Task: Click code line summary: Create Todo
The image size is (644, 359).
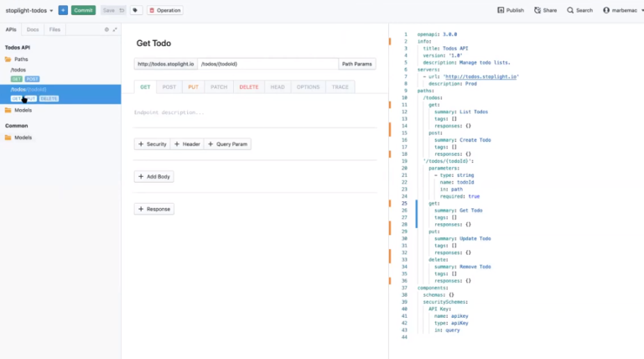Action: (x=463, y=140)
